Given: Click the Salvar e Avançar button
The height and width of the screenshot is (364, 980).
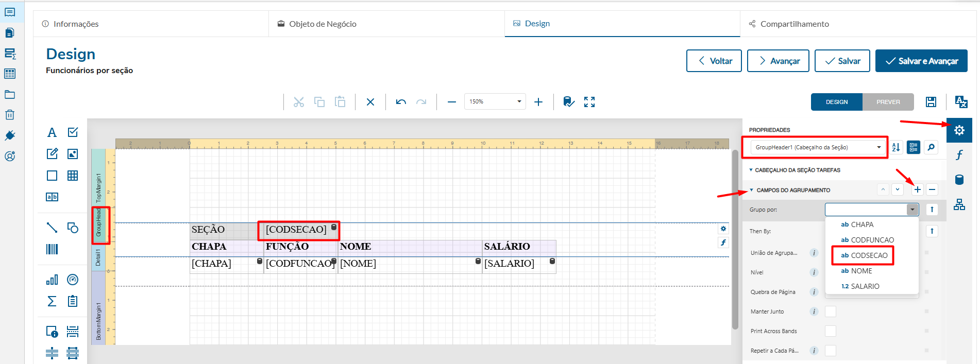Looking at the screenshot, I should 921,61.
